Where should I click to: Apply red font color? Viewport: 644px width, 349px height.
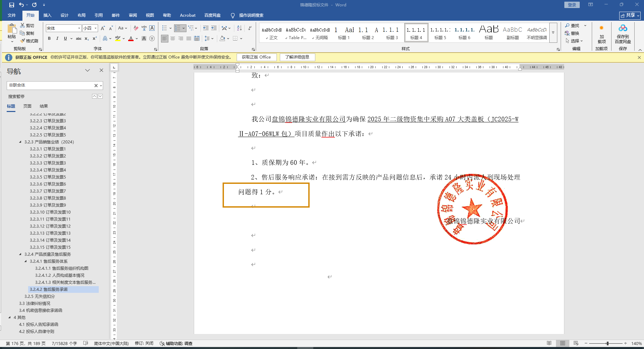[x=131, y=38]
